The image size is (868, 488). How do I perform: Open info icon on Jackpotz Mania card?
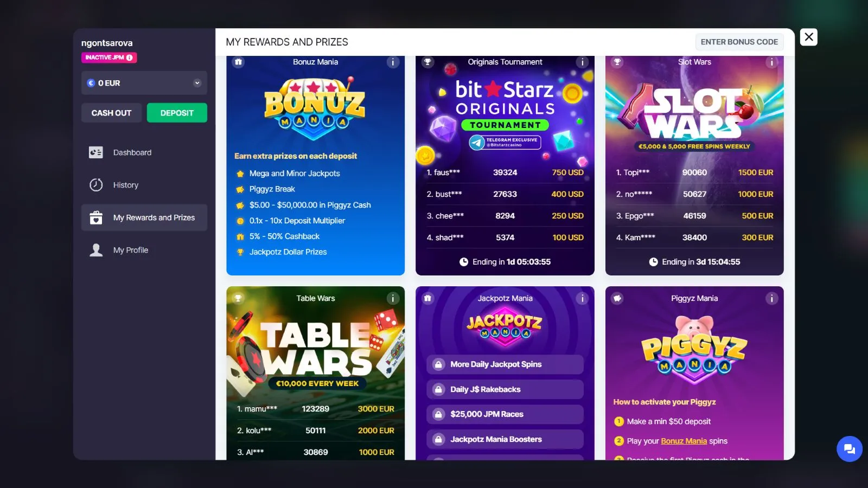click(582, 298)
